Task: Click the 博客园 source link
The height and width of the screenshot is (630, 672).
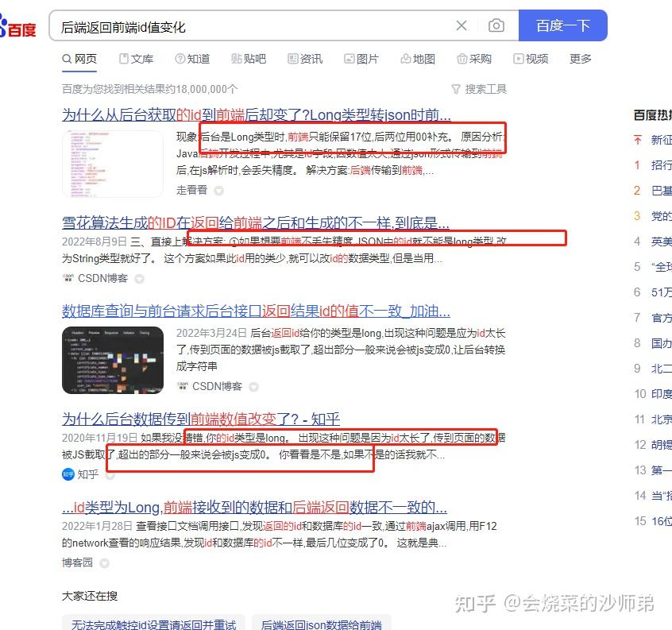Action: pos(77,562)
